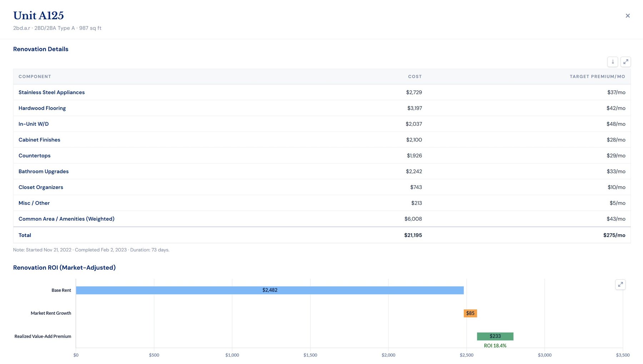Click the $2,037 cost value

point(414,124)
